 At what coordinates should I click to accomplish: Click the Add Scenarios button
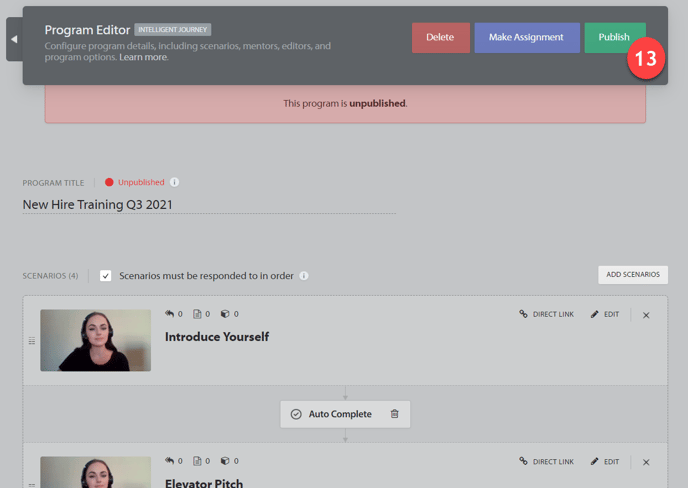632,275
